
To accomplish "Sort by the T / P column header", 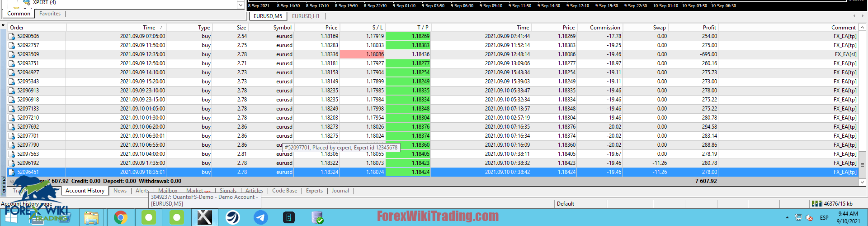I will tap(408, 28).
